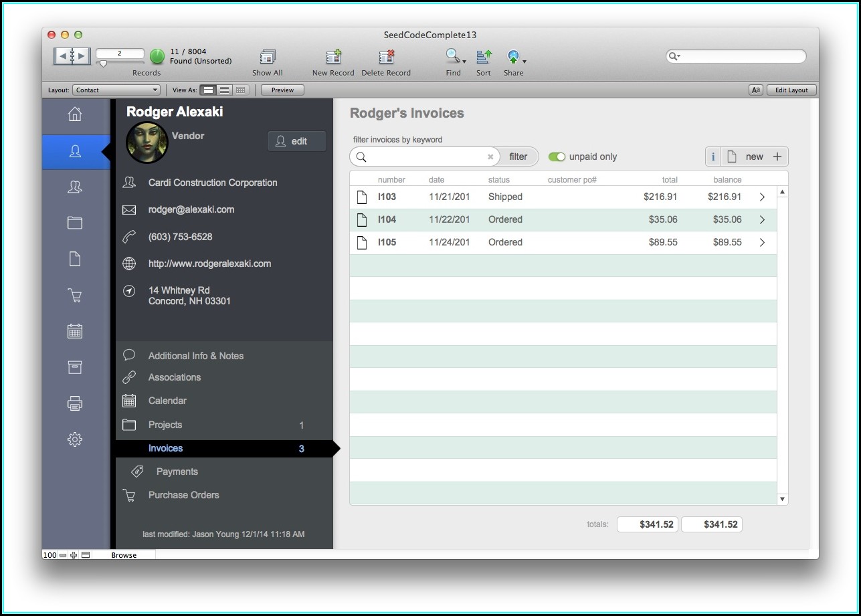Image resolution: width=861 pixels, height=616 pixels.
Task: Click the New Record toolbar icon
Action: 333,58
